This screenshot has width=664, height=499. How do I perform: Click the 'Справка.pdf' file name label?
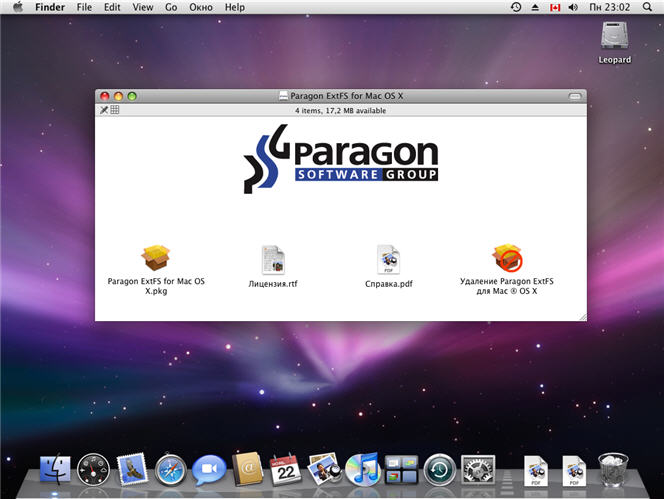pos(388,284)
